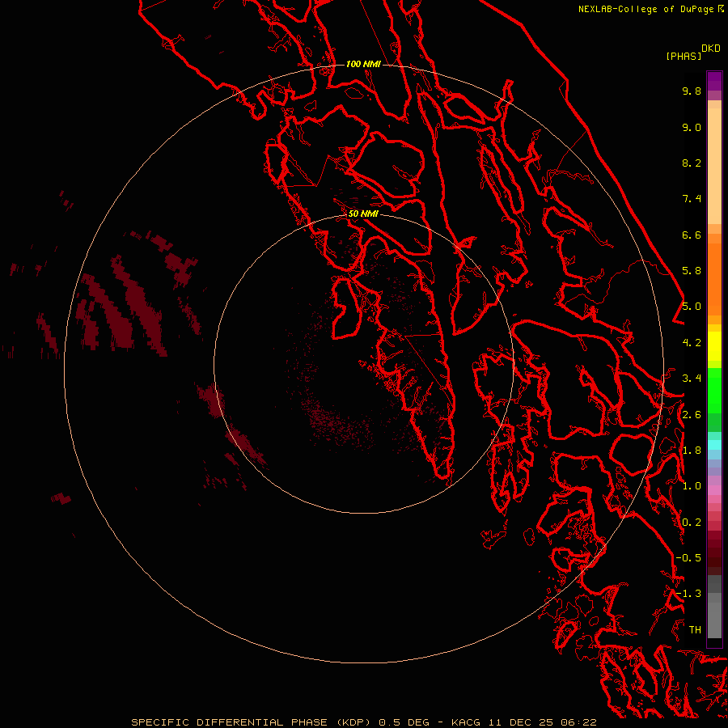This screenshot has width=728, height=728.
Task: Click the 06:22 timestamp
Action: pyautogui.click(x=578, y=722)
